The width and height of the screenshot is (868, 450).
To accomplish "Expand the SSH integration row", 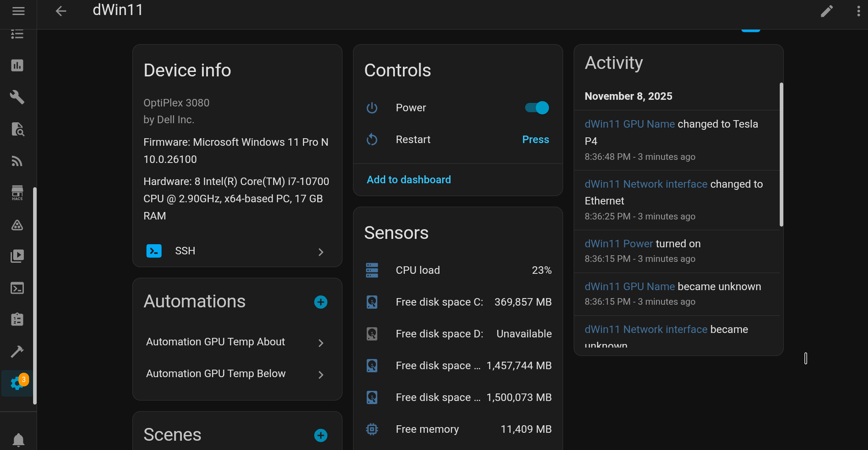I will (x=237, y=251).
